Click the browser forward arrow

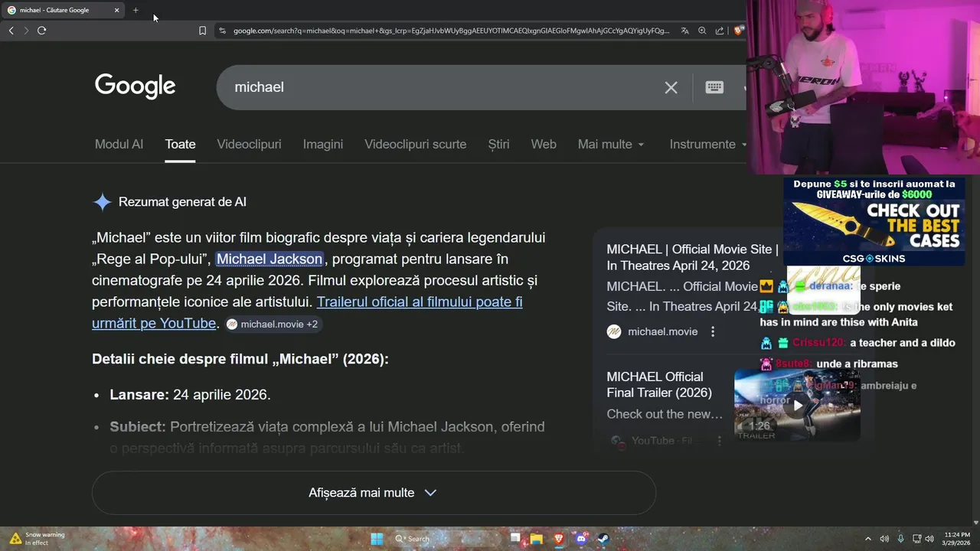(26, 31)
